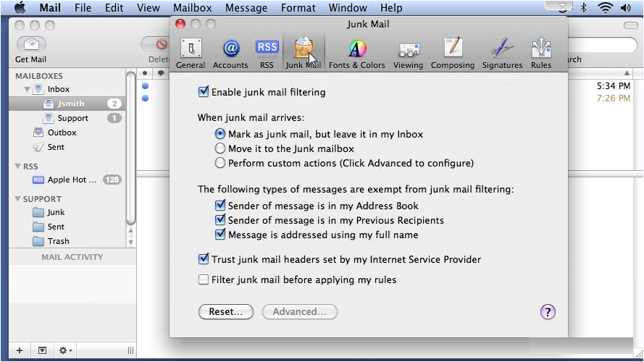This screenshot has height=362, width=644.
Task: Open the Outbox mailbox
Action: (67, 132)
